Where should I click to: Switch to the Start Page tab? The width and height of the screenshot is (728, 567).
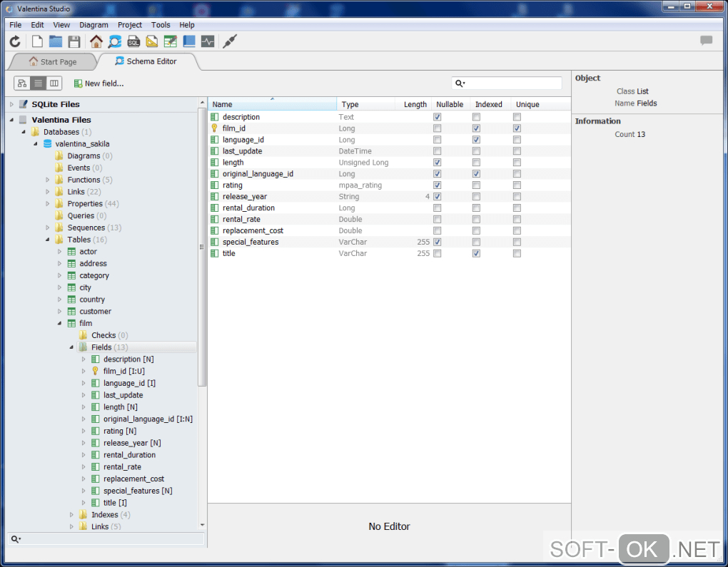(x=54, y=62)
